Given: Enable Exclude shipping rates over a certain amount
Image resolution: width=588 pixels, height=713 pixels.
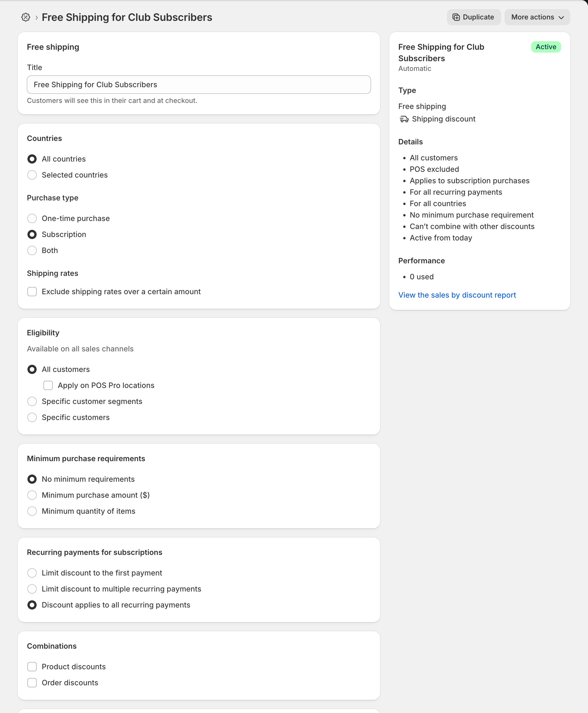Looking at the screenshot, I should (32, 292).
